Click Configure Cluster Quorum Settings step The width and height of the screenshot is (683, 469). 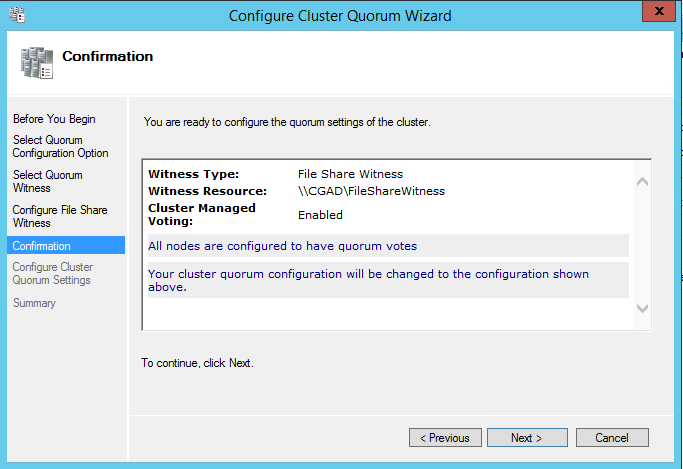pyautogui.click(x=52, y=273)
